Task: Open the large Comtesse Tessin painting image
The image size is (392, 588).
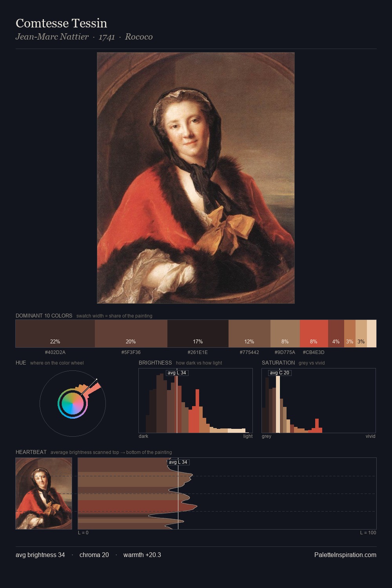Action: [x=196, y=178]
